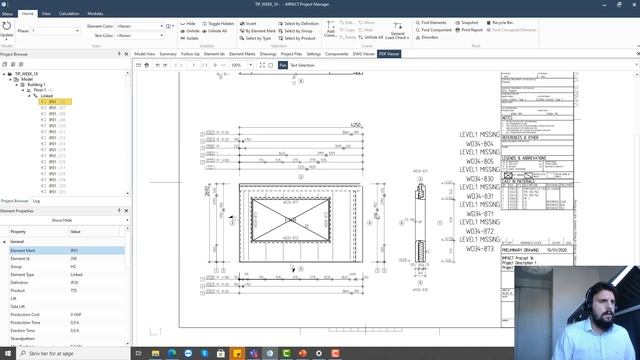The image size is (640, 360).
Task: Switch to the View ribbon tab
Action: pyautogui.click(x=46, y=14)
